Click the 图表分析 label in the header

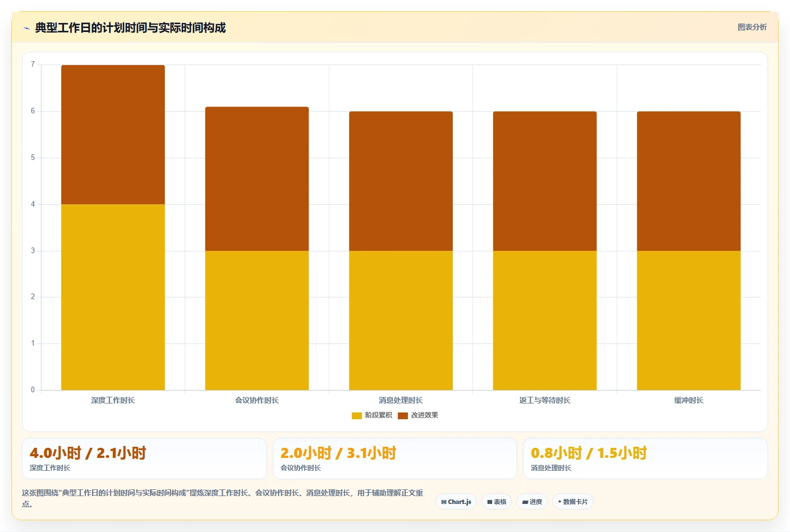click(x=752, y=27)
